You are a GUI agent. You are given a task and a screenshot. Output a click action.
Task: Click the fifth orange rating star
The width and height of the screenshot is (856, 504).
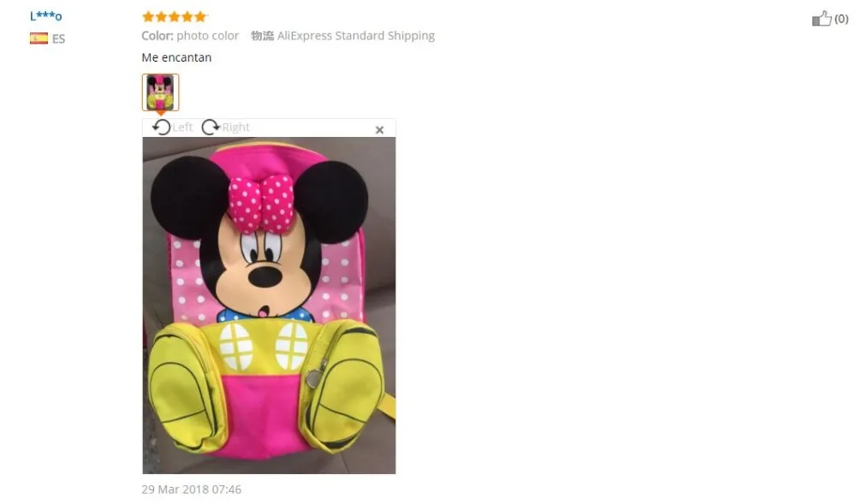(200, 16)
